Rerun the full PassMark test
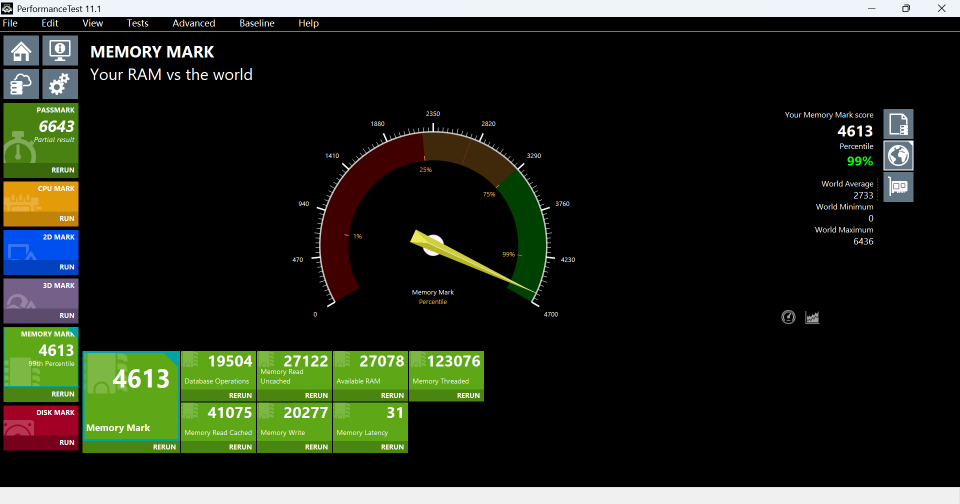Image resolution: width=960 pixels, height=504 pixels. coord(62,170)
